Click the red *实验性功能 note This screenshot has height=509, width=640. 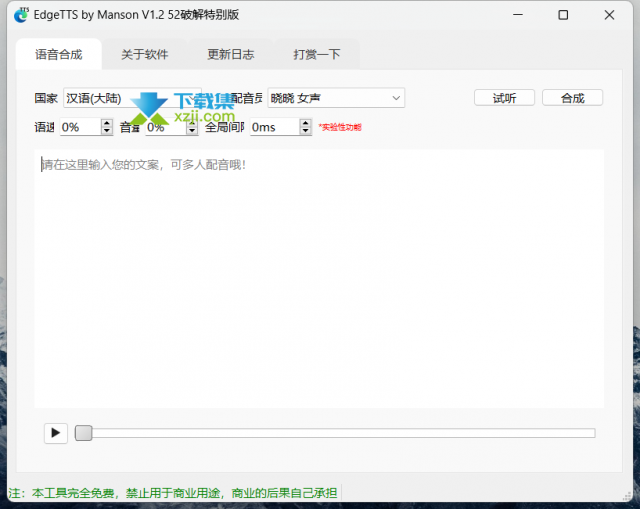pos(340,127)
